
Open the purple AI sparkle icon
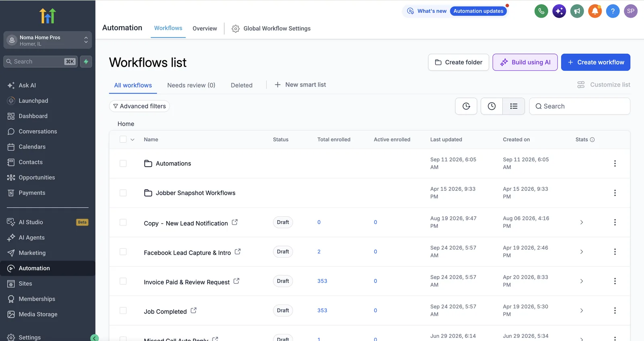click(x=559, y=11)
